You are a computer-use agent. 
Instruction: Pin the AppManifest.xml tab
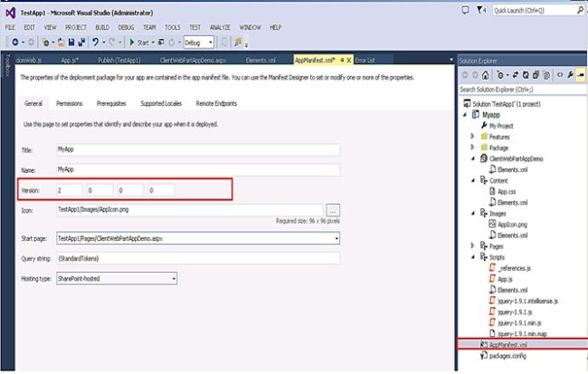(x=342, y=60)
